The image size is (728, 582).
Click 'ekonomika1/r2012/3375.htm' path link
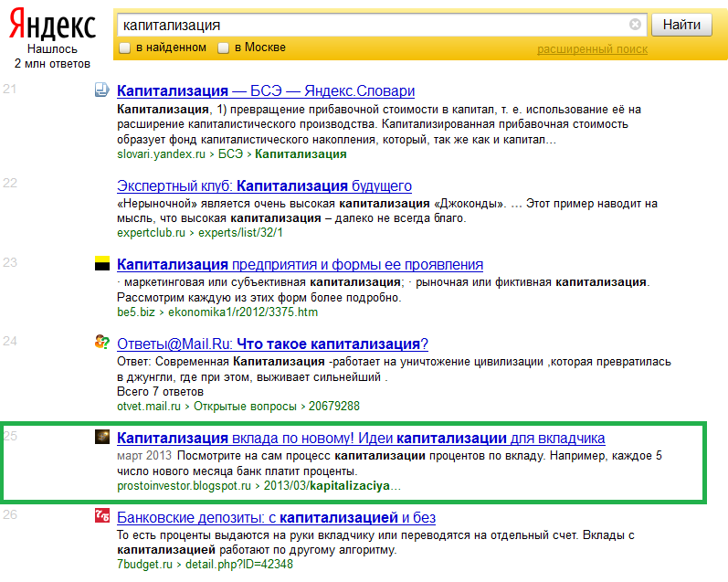[x=243, y=312]
